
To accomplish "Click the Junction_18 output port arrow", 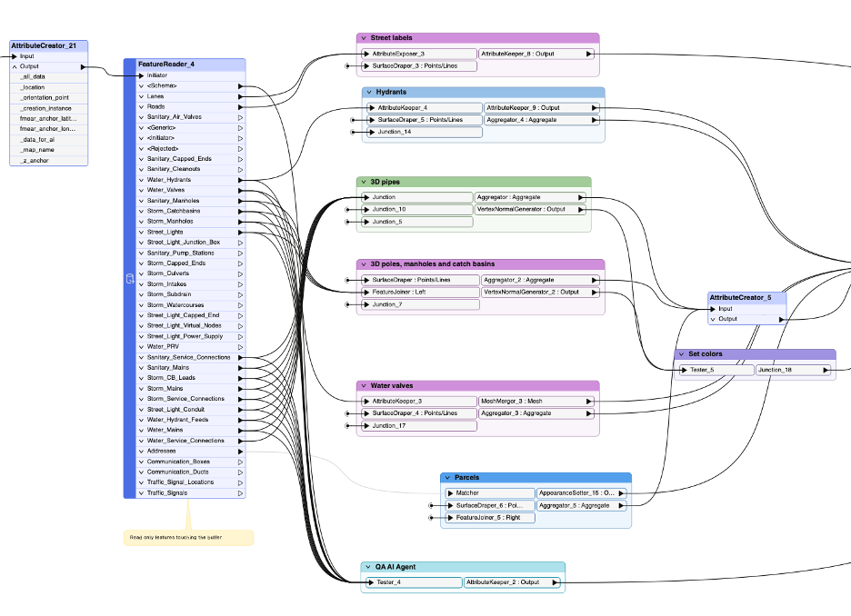I will coord(826,370).
